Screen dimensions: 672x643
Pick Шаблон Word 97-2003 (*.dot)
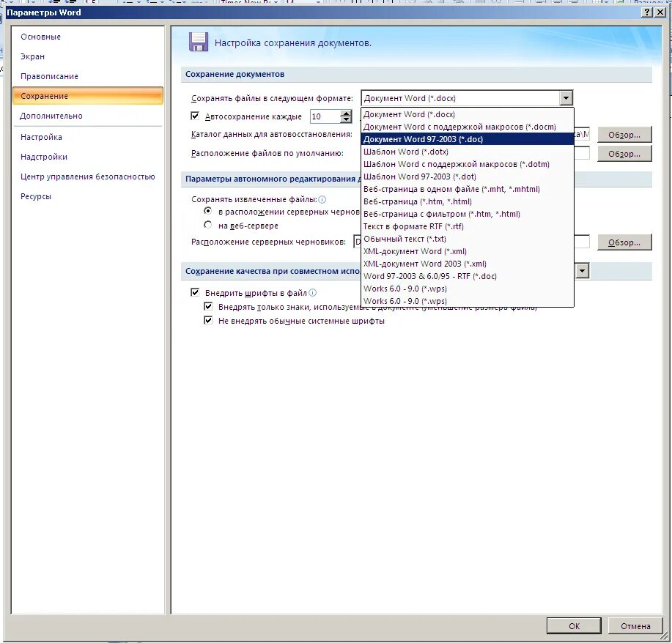(x=467, y=176)
